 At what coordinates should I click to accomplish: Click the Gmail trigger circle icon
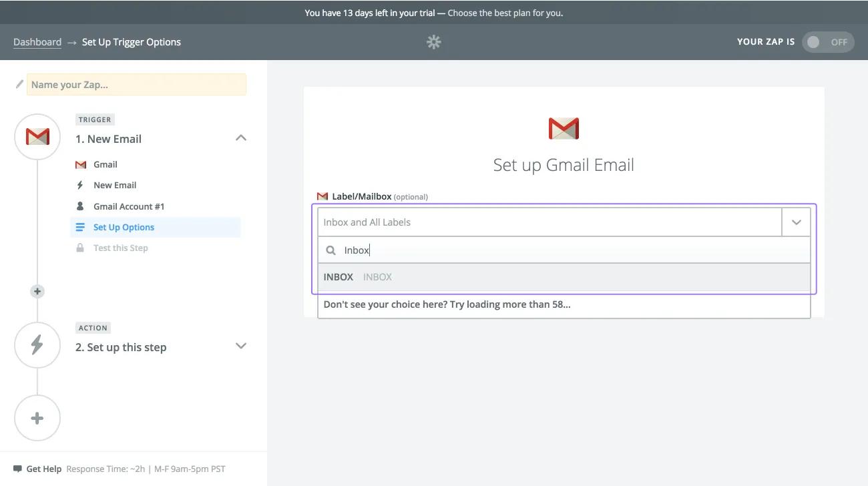37,137
